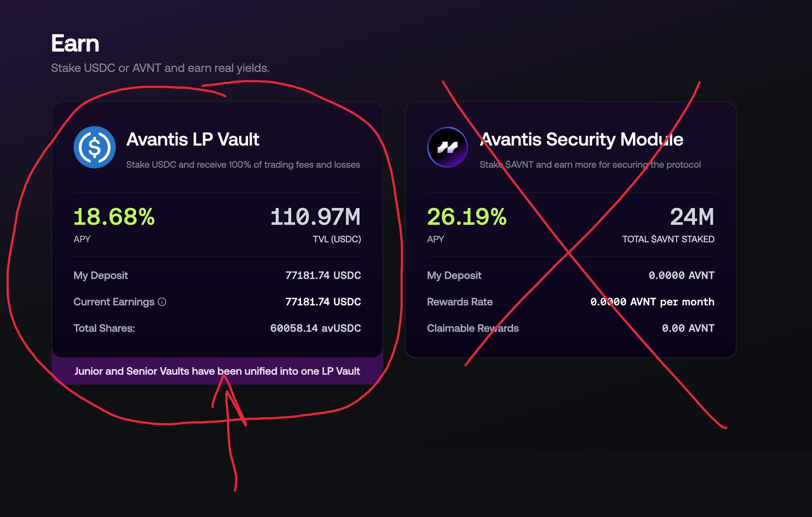Screen dimensions: 812x517
Task: Select the 77181.74 USDC My Deposit amount
Action: click(x=323, y=275)
